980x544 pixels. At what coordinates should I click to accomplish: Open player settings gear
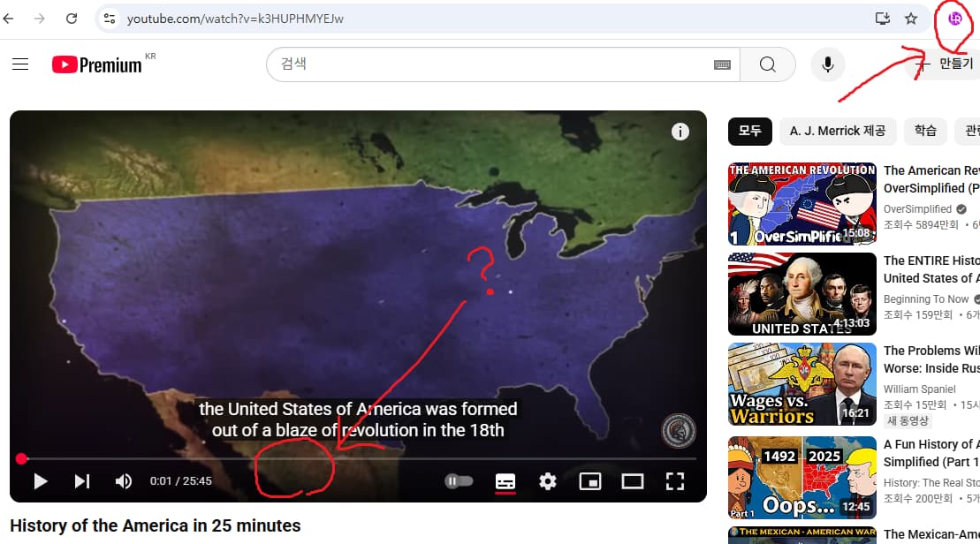click(548, 481)
